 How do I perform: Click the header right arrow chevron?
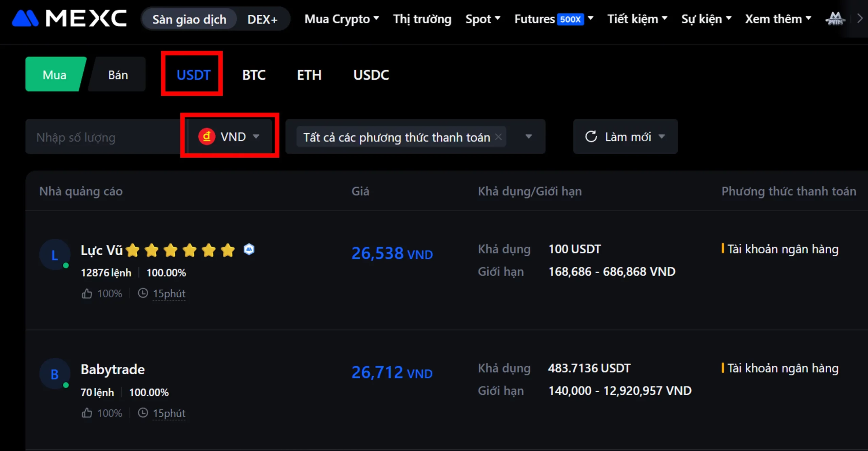pos(860,18)
